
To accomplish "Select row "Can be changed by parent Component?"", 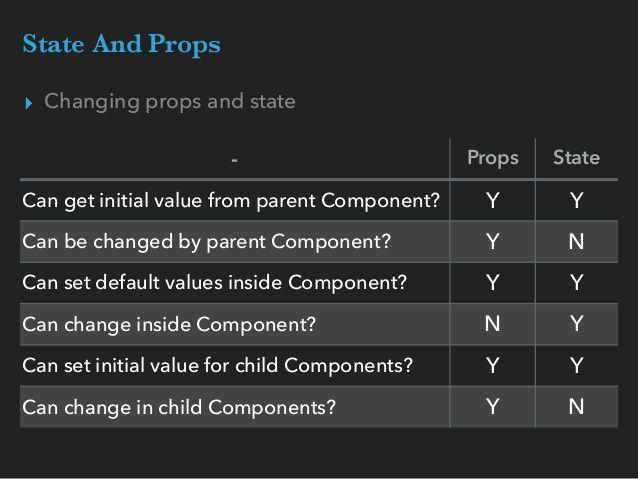I will tap(206, 242).
